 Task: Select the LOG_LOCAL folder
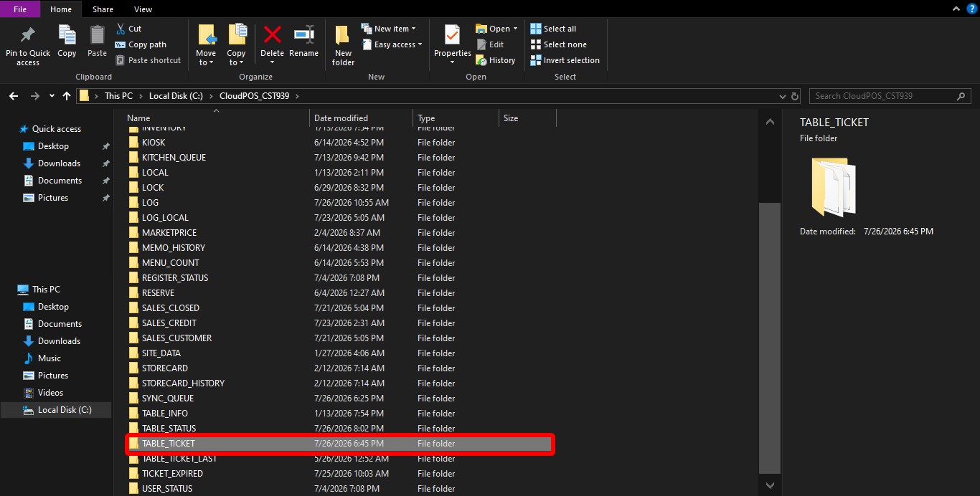pyautogui.click(x=165, y=218)
